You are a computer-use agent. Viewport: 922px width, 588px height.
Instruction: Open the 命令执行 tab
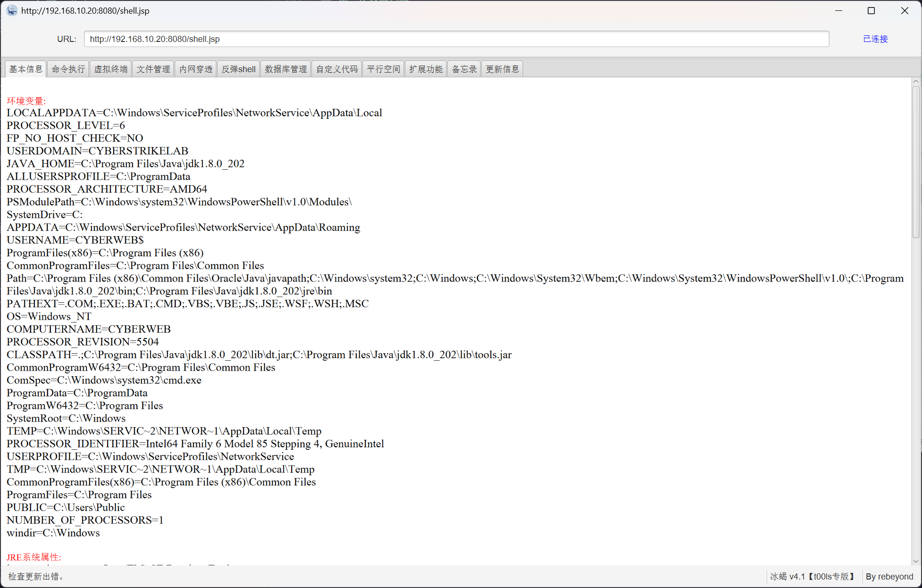[x=68, y=69]
